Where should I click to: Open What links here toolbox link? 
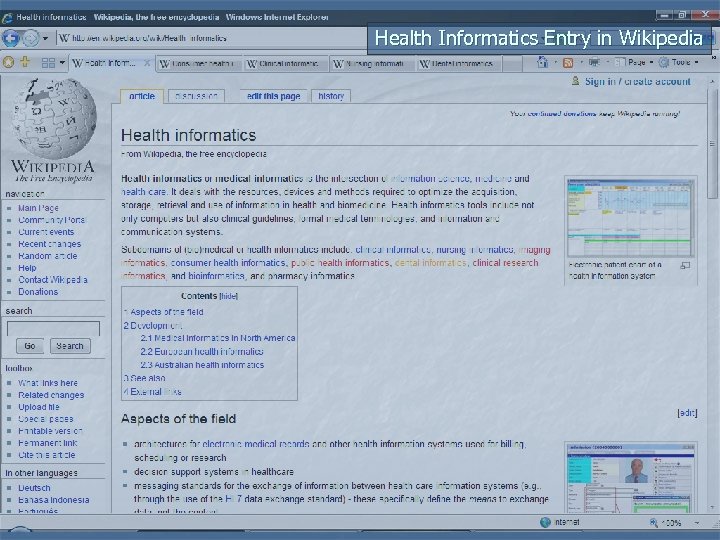click(x=48, y=383)
